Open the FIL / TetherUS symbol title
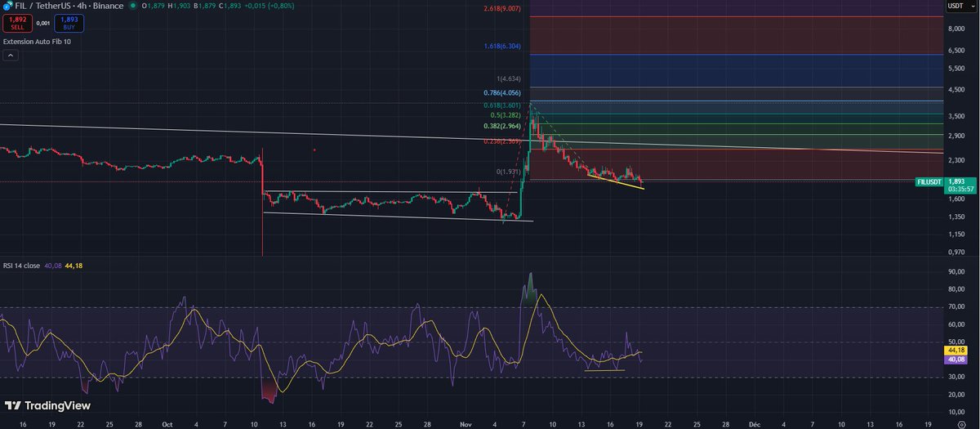980x429 pixels. 69,6
